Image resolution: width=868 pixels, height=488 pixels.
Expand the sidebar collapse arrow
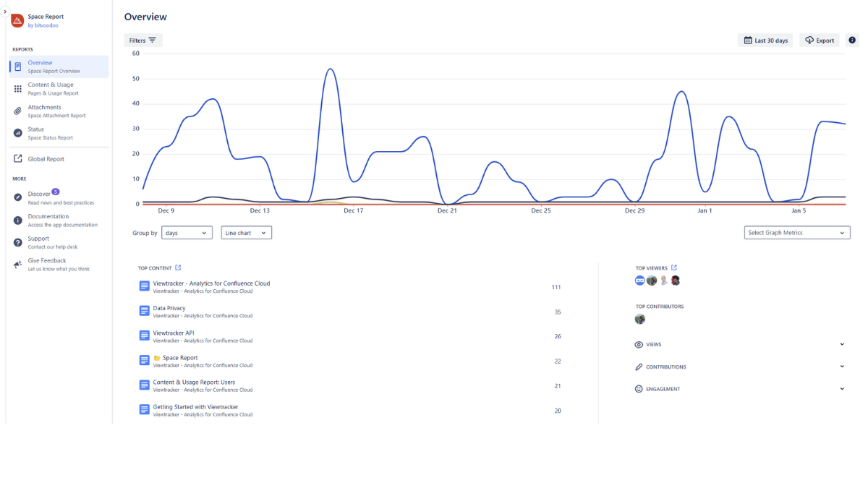coord(5,12)
